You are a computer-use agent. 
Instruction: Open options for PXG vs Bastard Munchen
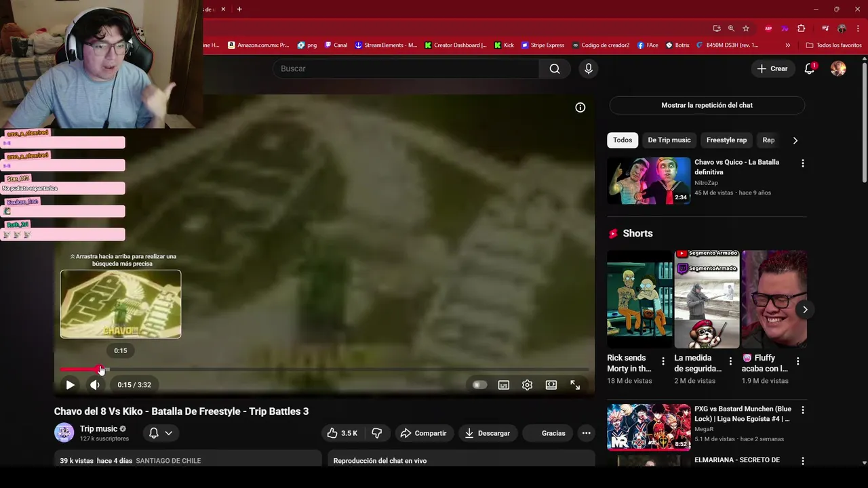pyautogui.click(x=803, y=410)
